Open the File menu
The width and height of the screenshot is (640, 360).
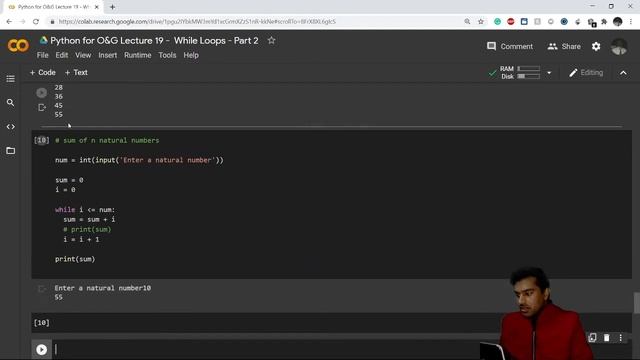(x=42, y=55)
